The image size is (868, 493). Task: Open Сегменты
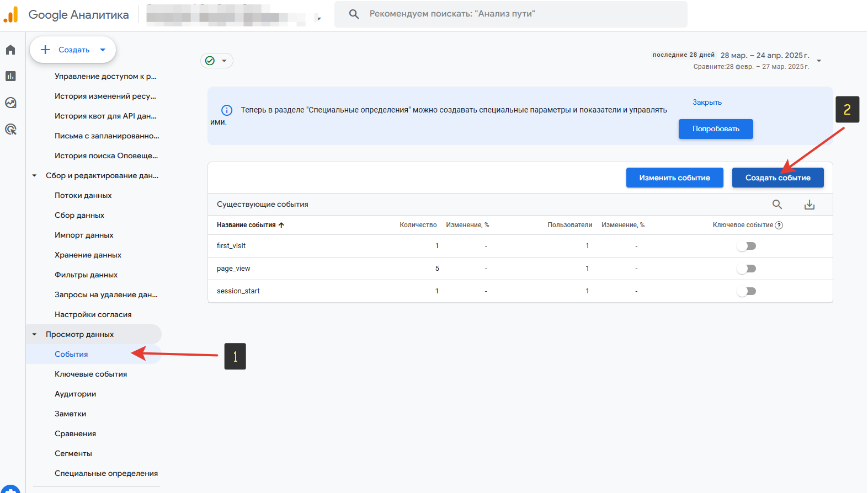(x=73, y=453)
